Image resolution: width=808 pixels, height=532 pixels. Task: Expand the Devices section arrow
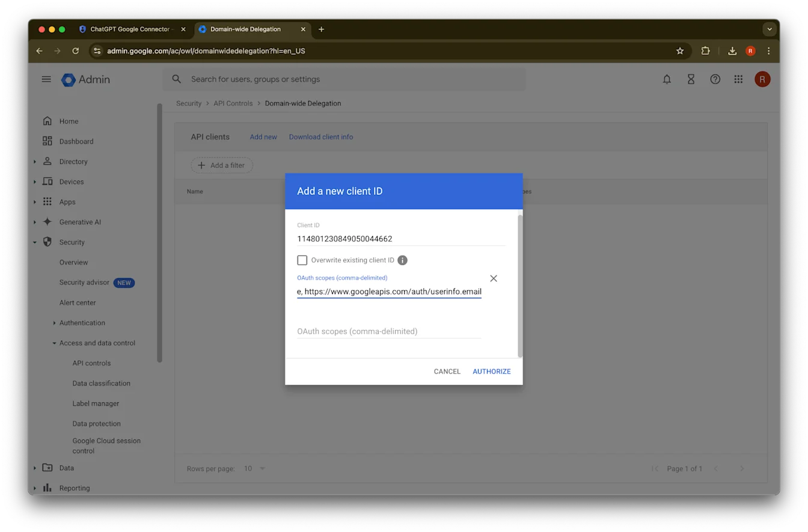[35, 182]
